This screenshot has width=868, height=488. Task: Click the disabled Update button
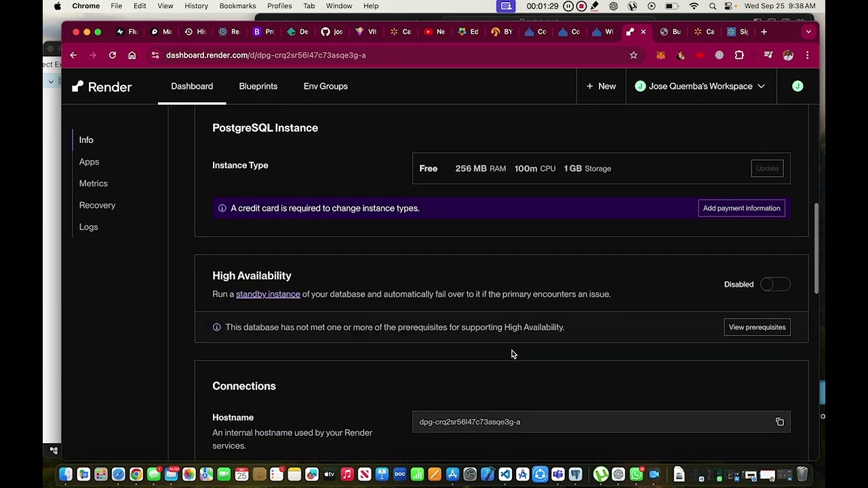coord(767,169)
